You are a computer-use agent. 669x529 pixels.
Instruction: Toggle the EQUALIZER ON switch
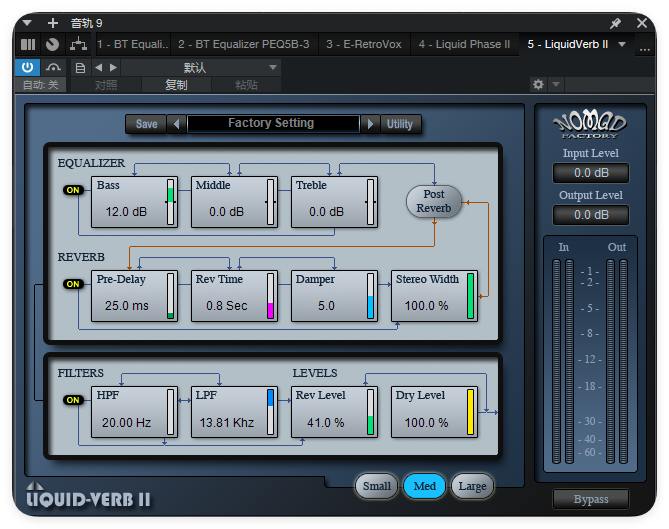click(73, 190)
